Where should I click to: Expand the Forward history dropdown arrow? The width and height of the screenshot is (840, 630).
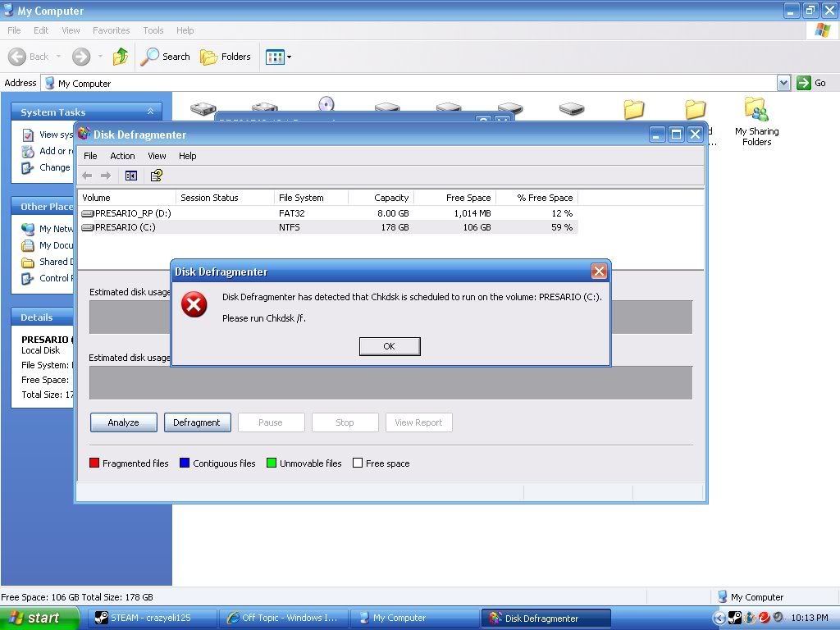click(x=100, y=57)
